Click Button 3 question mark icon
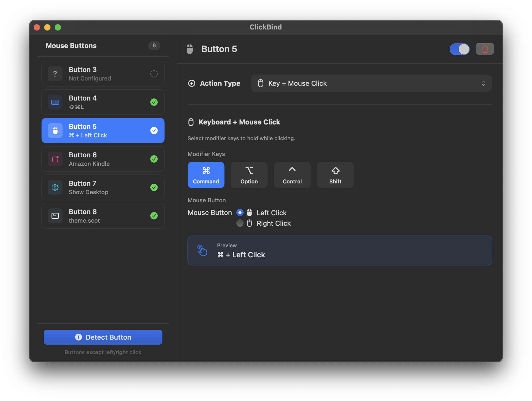 pyautogui.click(x=55, y=74)
